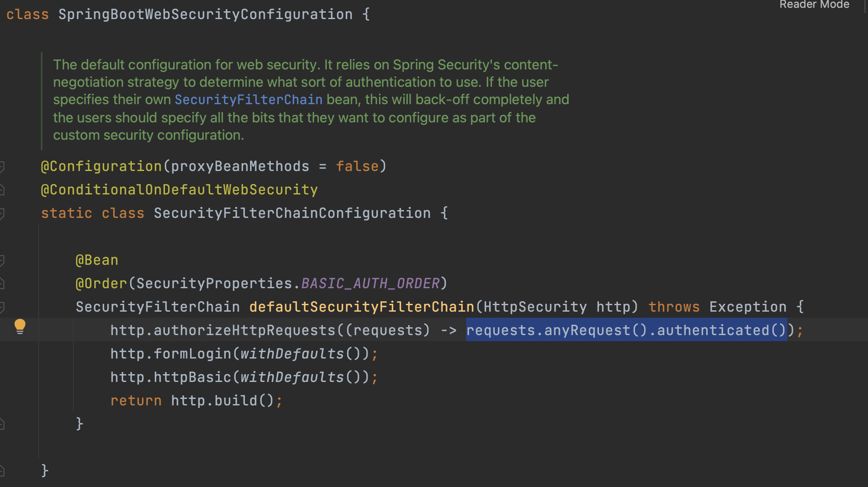
Task: Click fold-end marker at method closing brace
Action: click(x=2, y=424)
